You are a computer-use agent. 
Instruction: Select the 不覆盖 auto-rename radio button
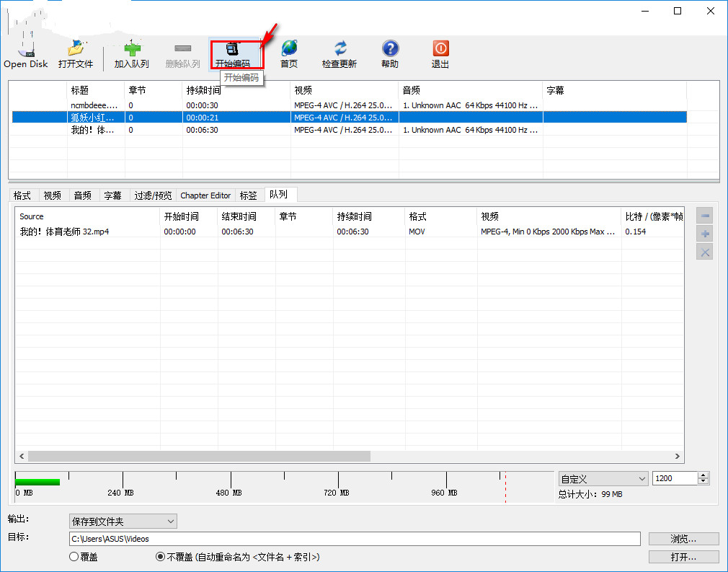click(x=161, y=557)
